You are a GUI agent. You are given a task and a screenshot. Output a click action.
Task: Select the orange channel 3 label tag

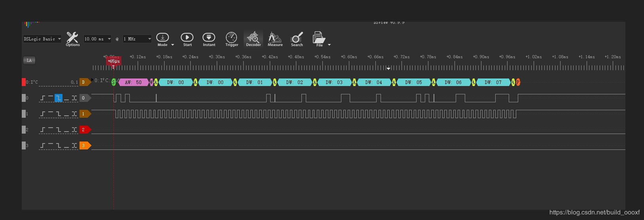point(85,145)
